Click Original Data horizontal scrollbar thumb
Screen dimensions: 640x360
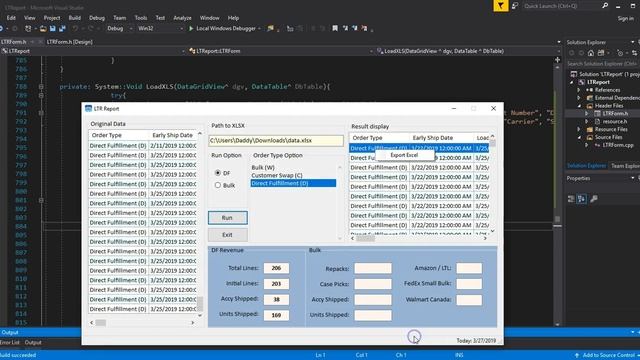(x=101, y=322)
